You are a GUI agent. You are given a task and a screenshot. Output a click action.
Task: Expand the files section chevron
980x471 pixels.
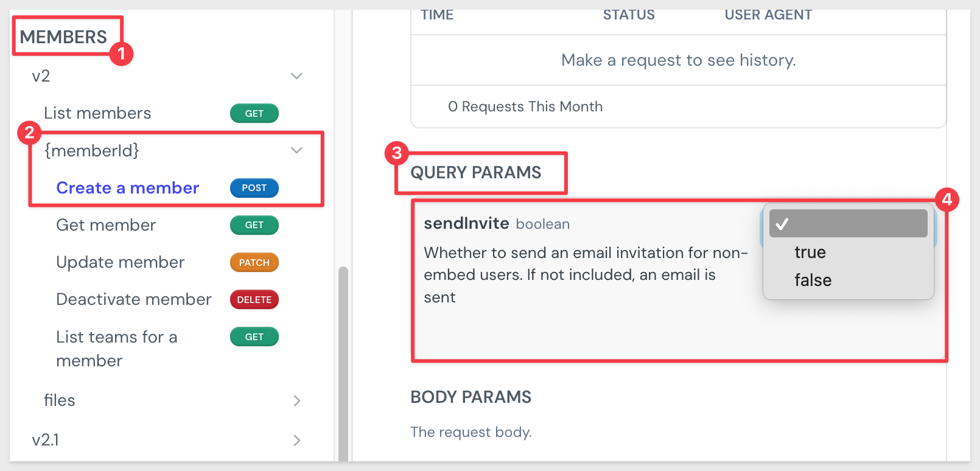pyautogui.click(x=296, y=400)
